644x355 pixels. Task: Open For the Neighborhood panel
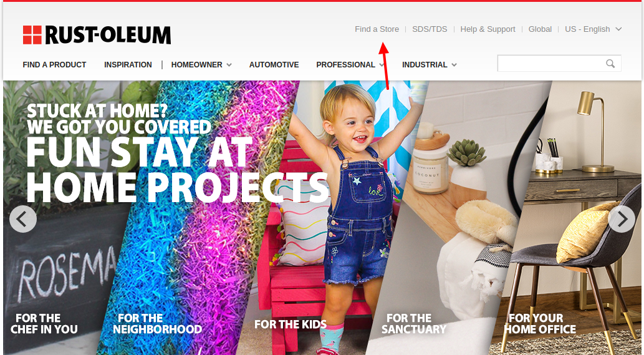tap(157, 324)
